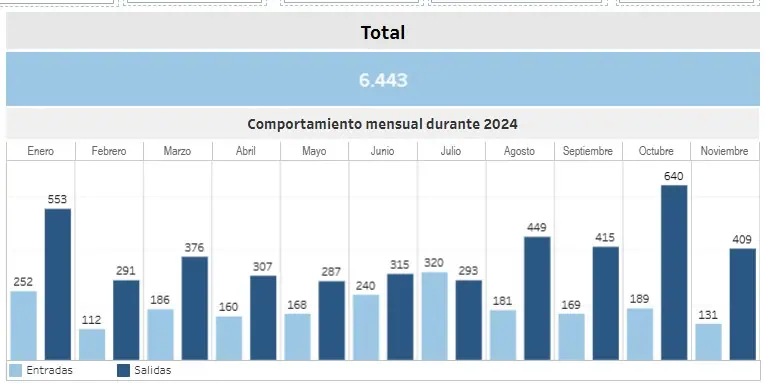This screenshot has height=383, width=766.
Task: Click the Marzo Entradas bar labeled 186
Action: 160,335
